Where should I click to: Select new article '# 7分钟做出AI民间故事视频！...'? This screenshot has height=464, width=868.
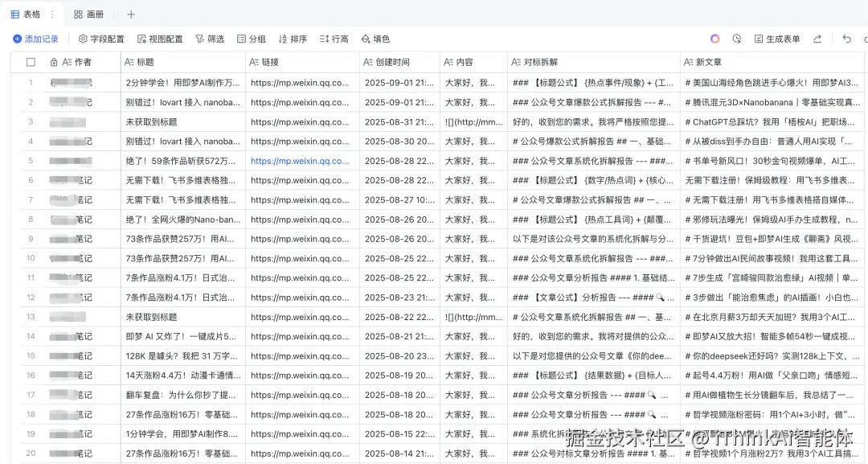773,259
